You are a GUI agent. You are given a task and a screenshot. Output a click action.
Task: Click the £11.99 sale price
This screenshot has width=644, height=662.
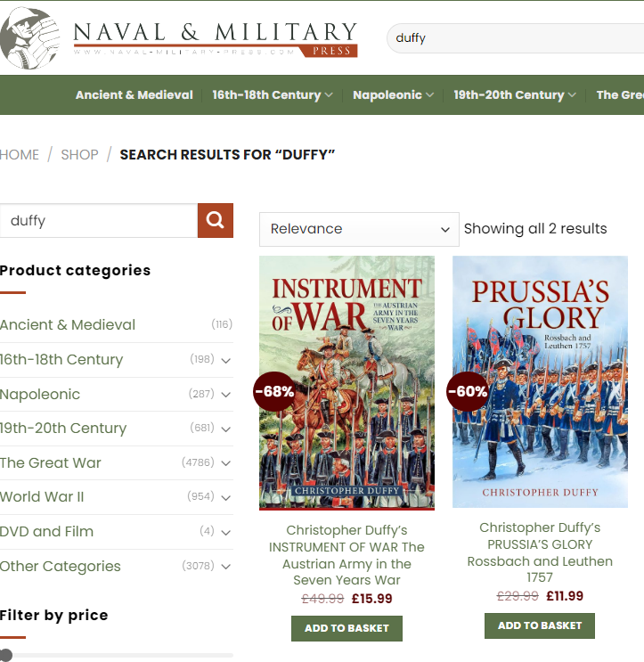[565, 596]
